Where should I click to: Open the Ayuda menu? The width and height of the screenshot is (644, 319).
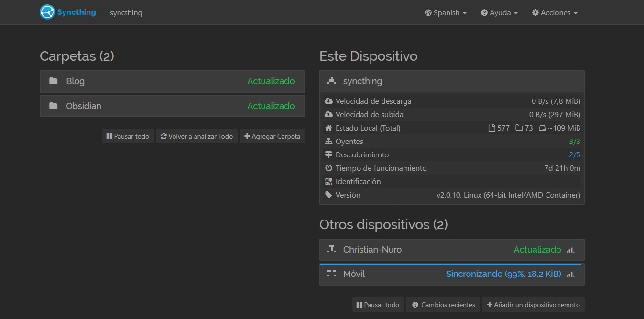[499, 12]
